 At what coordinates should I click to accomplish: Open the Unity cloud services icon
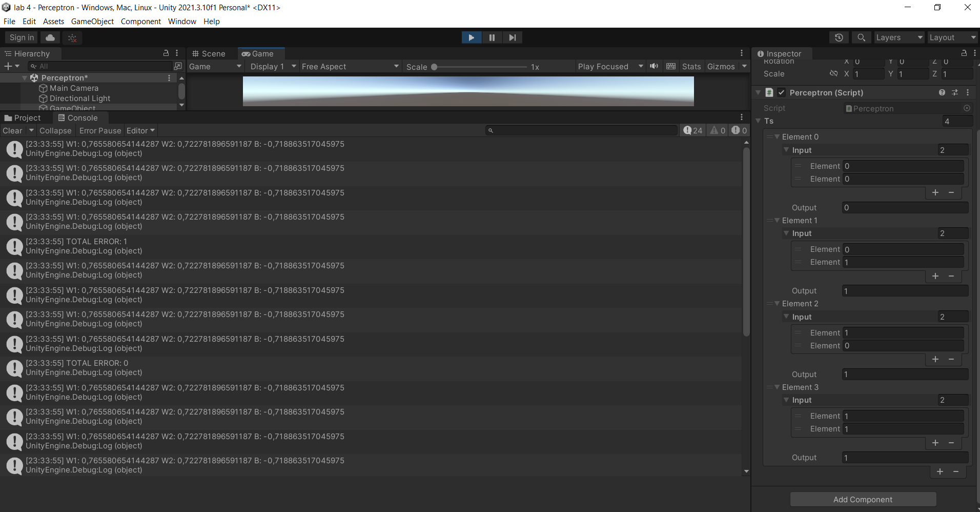click(49, 37)
